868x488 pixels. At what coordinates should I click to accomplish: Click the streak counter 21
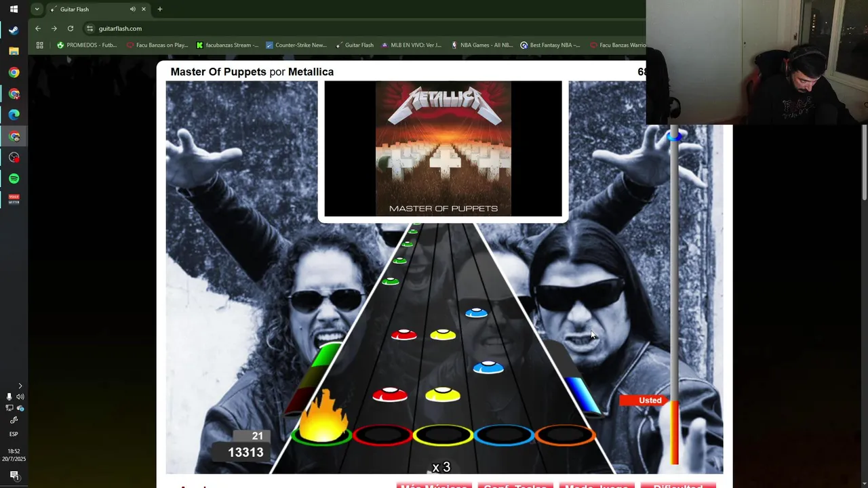coord(257,436)
